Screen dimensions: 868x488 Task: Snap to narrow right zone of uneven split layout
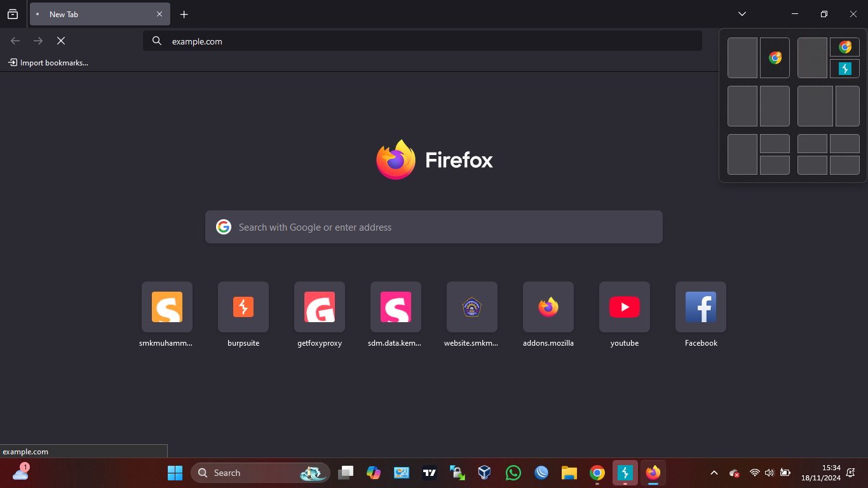point(848,106)
